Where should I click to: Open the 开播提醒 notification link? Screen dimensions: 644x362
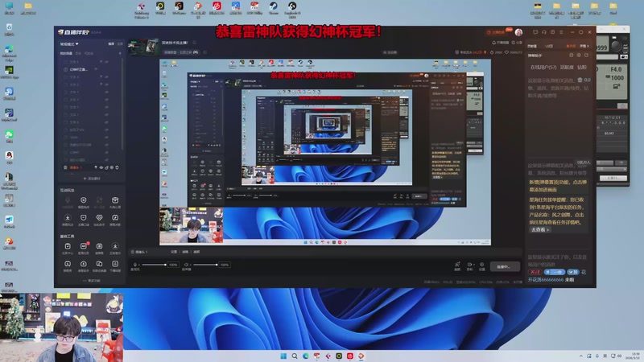(x=501, y=43)
